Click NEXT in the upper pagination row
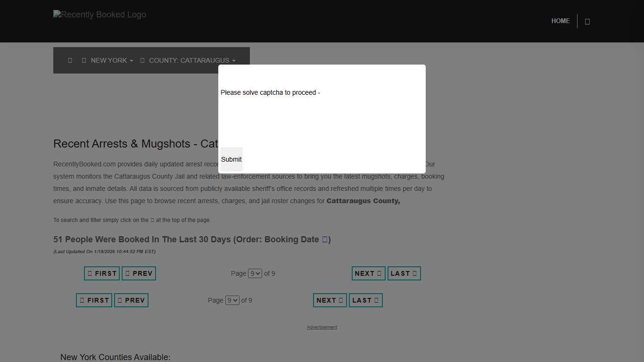 [368, 273]
